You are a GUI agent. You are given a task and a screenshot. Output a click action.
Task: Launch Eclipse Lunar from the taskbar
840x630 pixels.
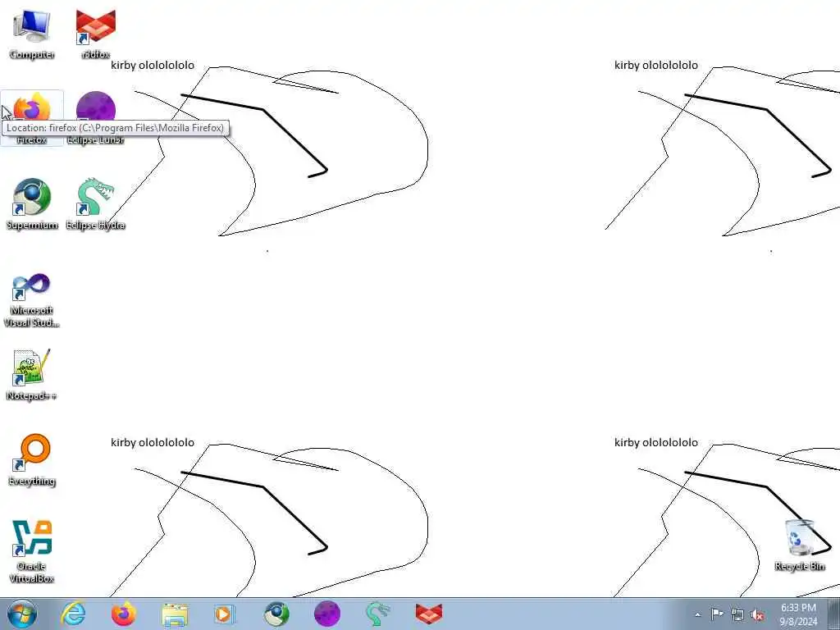pyautogui.click(x=326, y=614)
